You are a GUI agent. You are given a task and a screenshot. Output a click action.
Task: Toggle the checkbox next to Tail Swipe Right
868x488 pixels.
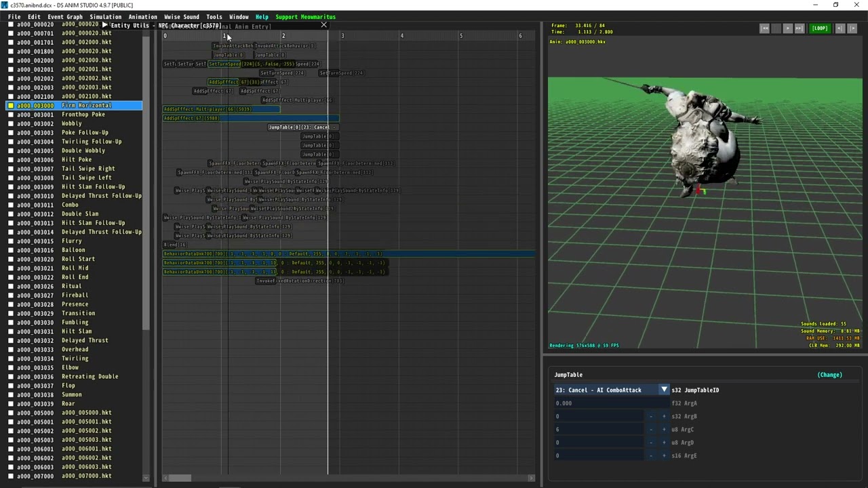11,169
